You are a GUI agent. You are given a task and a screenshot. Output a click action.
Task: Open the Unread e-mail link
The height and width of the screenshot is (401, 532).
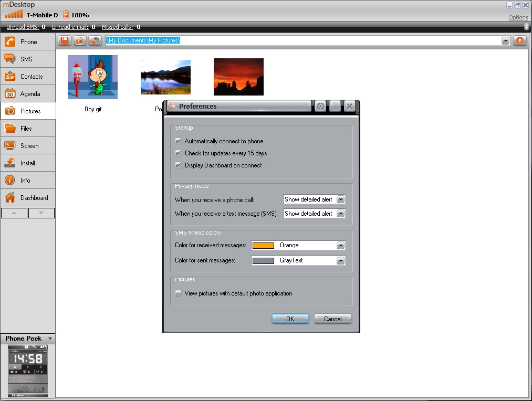[x=70, y=27]
